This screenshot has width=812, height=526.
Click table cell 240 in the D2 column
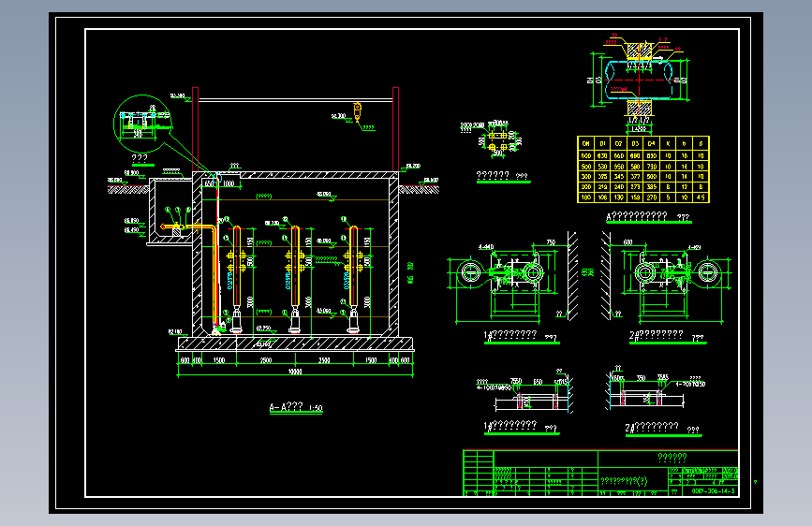click(618, 187)
